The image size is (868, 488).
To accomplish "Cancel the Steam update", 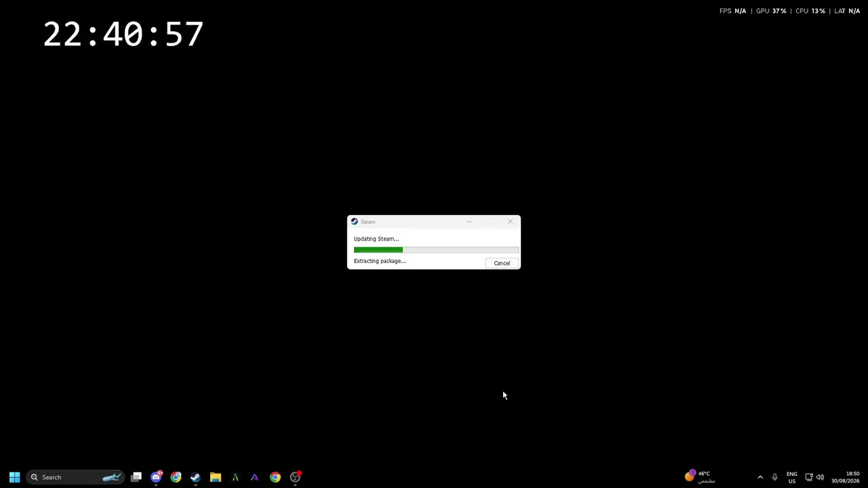I will point(502,263).
